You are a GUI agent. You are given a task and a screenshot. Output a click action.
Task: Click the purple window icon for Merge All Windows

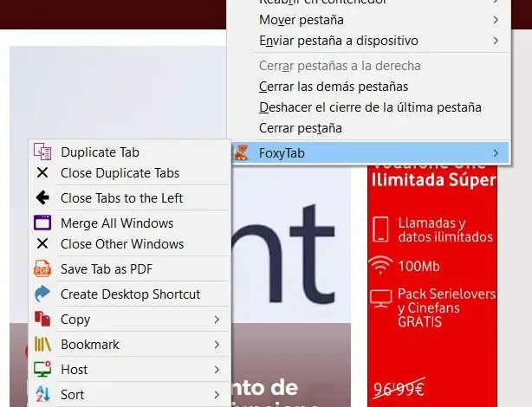(x=42, y=223)
